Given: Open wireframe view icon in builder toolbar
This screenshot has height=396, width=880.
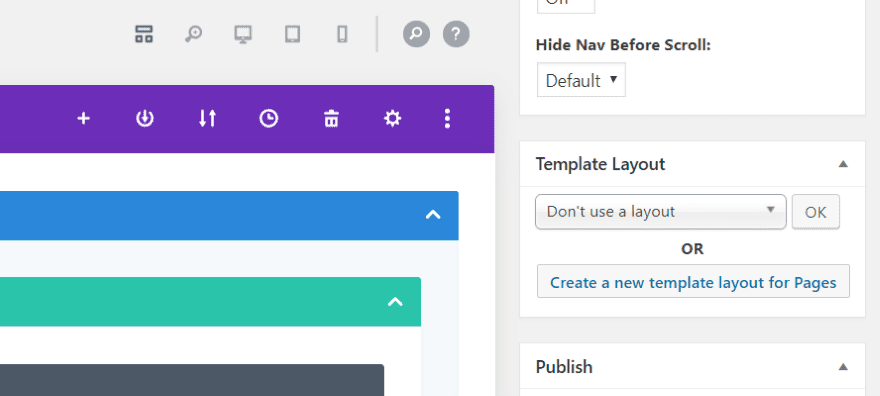Looking at the screenshot, I should [144, 34].
